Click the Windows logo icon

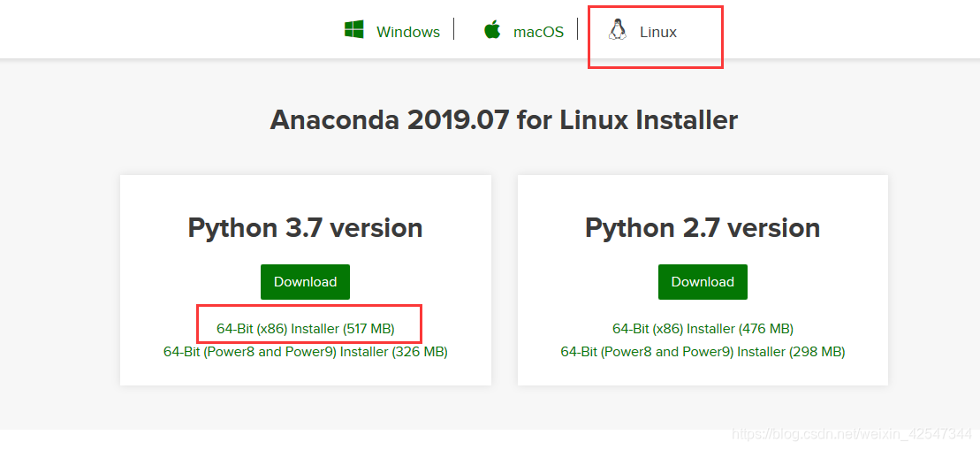click(x=354, y=29)
